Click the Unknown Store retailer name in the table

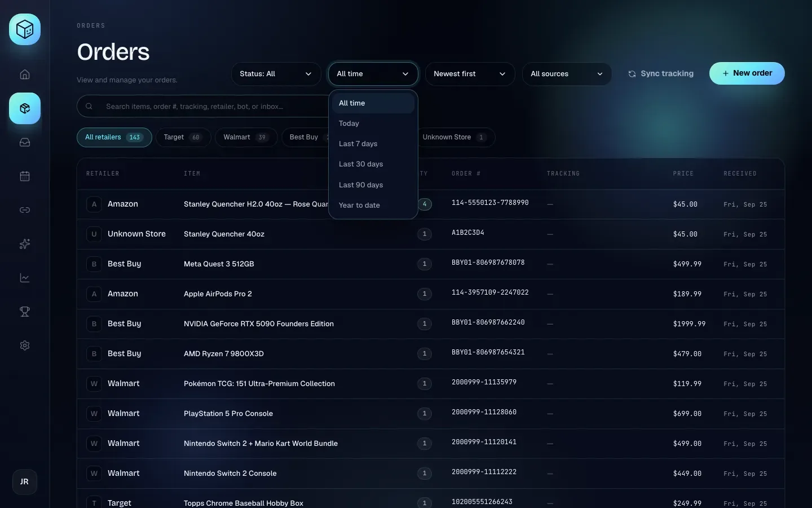coord(136,234)
